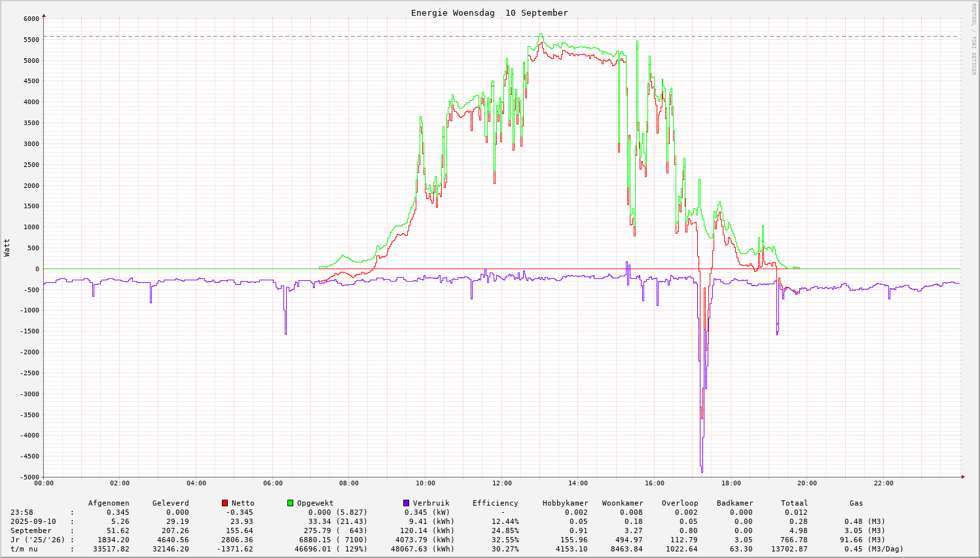The width and height of the screenshot is (980, 558).
Task: Select the September row label
Action: 31,531
